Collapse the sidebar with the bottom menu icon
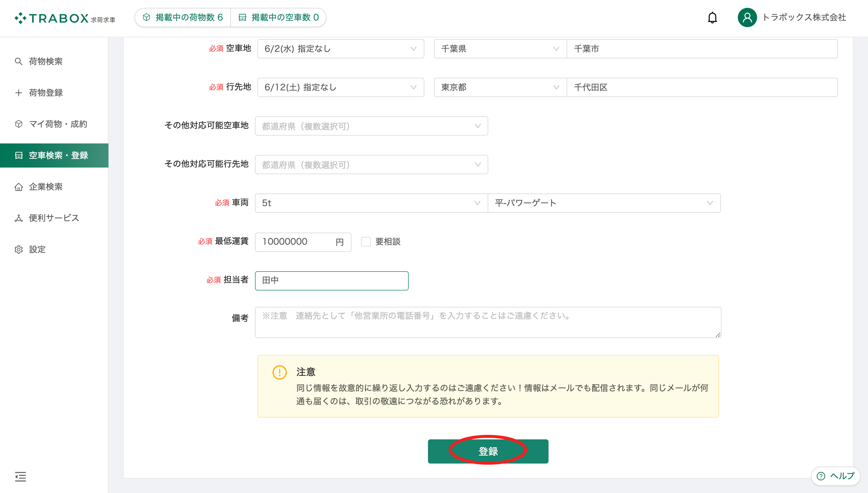 click(x=20, y=476)
